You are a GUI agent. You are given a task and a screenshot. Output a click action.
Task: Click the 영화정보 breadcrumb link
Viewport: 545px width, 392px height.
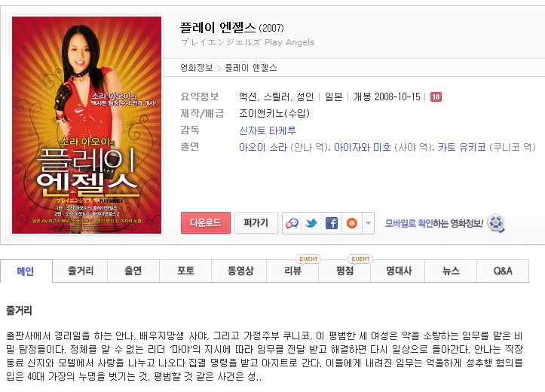click(x=197, y=68)
